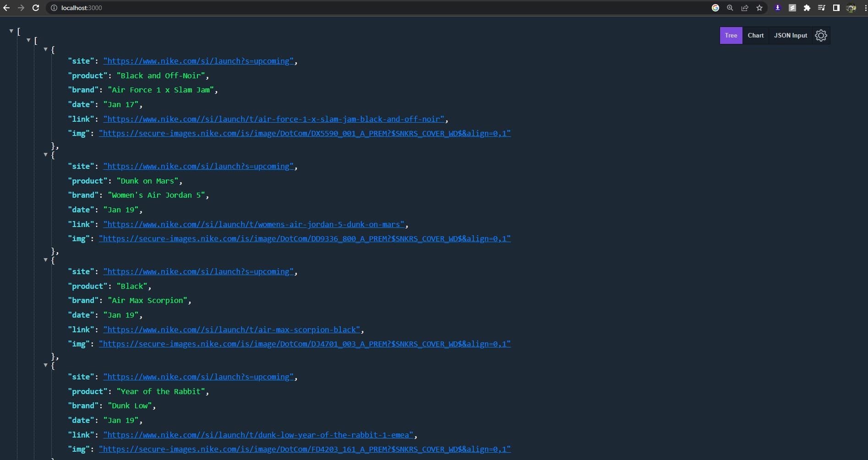Image resolution: width=868 pixels, height=460 pixels.
Task: Open the DD9336_800 image URL
Action: (x=305, y=238)
